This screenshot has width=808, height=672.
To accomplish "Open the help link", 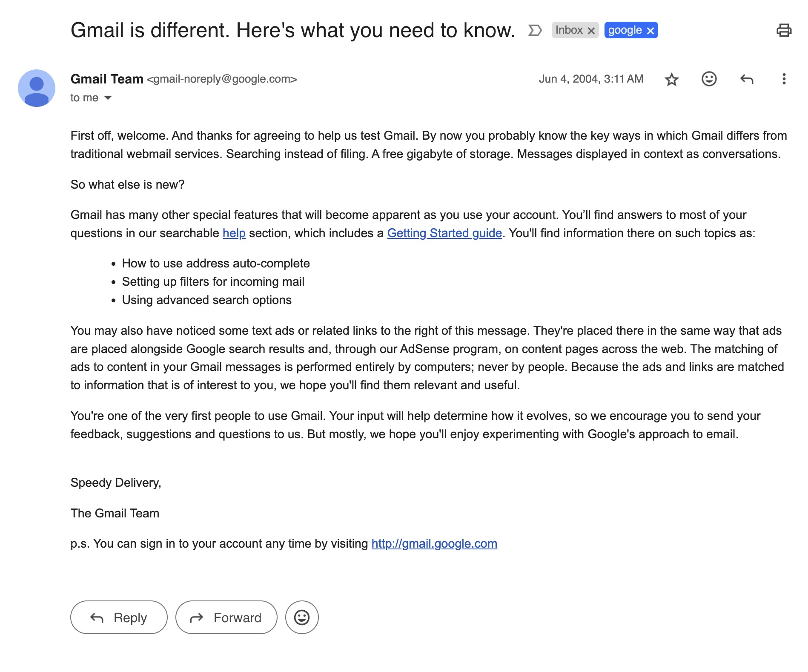I will point(234,233).
